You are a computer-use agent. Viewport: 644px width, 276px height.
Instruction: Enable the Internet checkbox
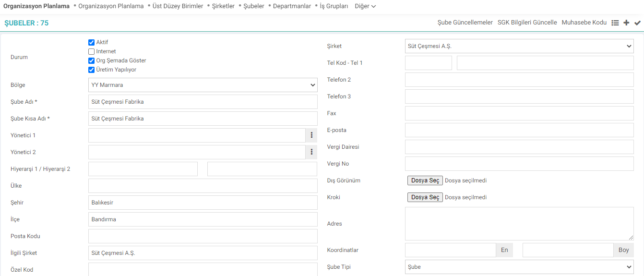[x=92, y=51]
